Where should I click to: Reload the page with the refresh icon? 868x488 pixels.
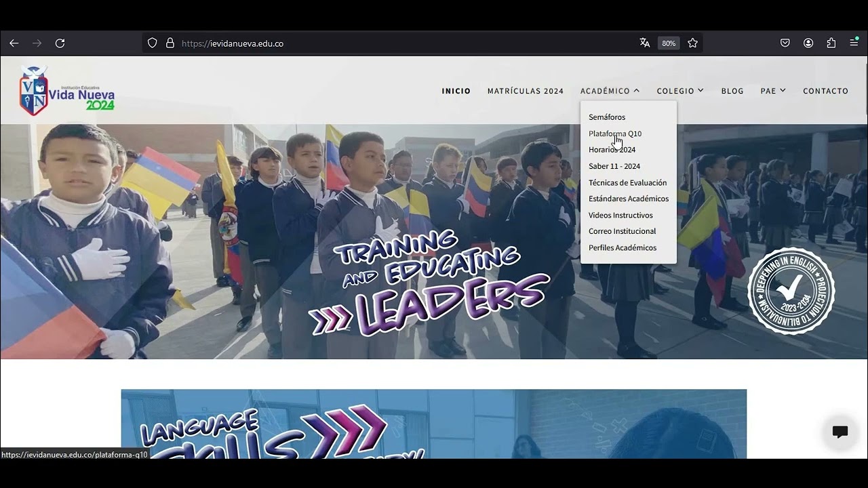60,43
